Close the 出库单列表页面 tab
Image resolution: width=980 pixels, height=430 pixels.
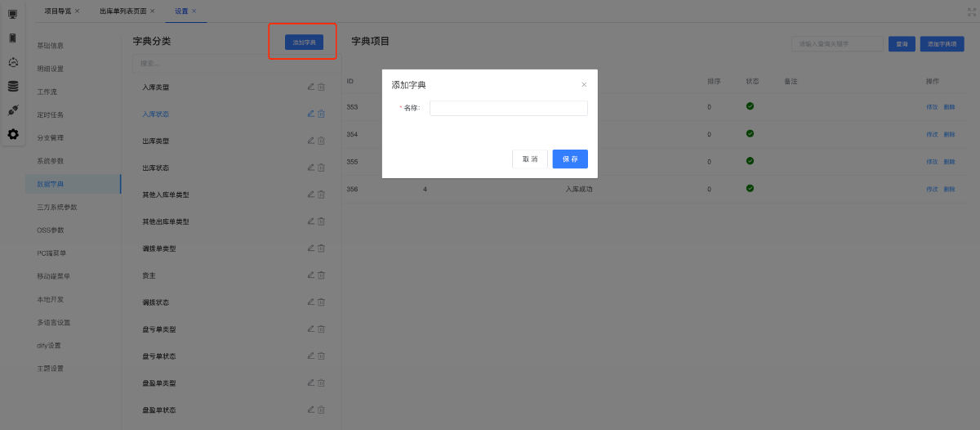[152, 11]
